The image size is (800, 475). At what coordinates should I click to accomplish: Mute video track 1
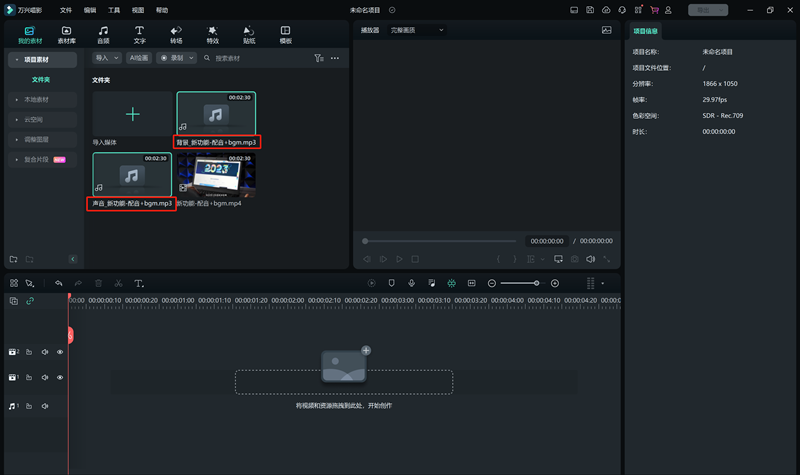(x=45, y=378)
